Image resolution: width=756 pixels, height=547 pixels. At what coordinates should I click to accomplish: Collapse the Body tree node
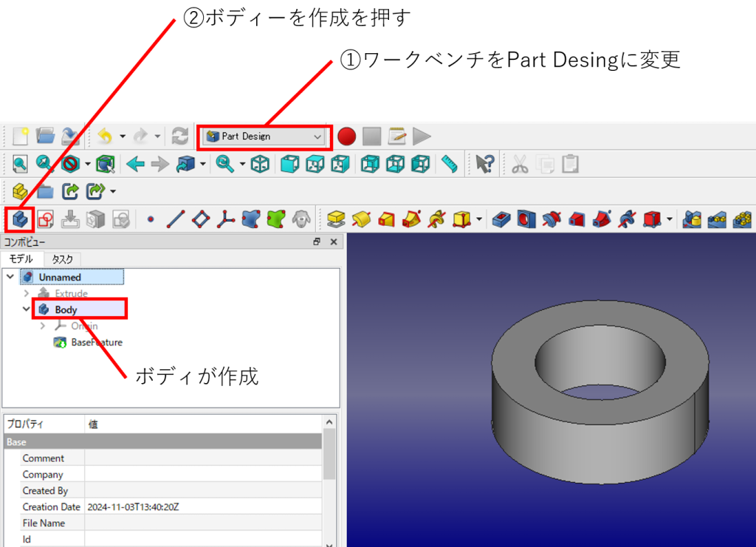click(27, 309)
